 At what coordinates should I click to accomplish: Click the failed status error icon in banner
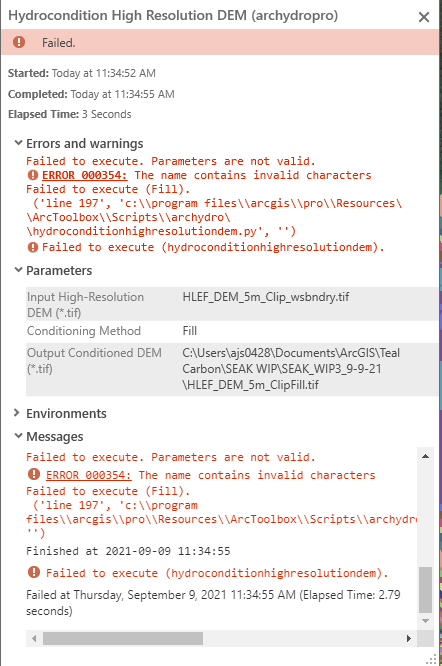pyautogui.click(x=19, y=42)
